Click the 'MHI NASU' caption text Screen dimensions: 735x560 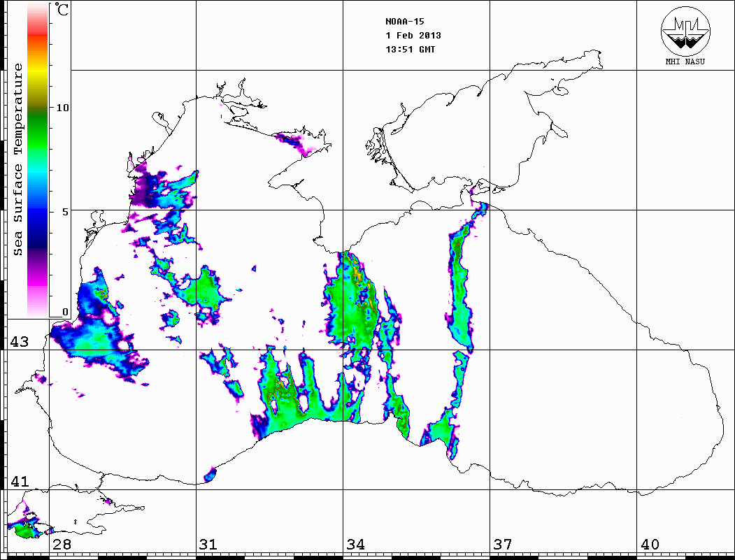(685, 62)
